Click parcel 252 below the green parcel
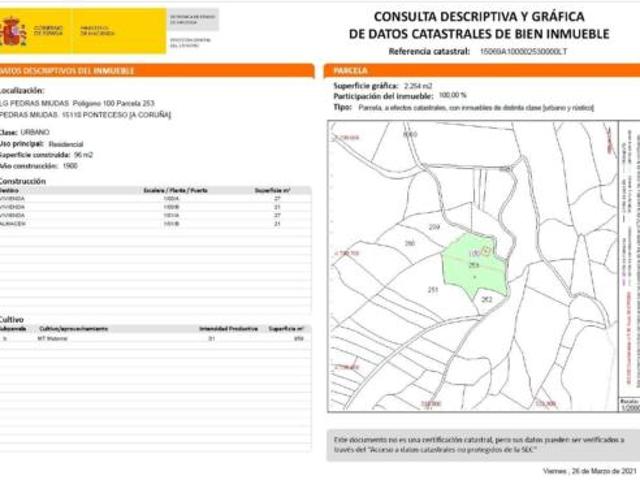The width and height of the screenshot is (640, 480). pyautogui.click(x=487, y=300)
